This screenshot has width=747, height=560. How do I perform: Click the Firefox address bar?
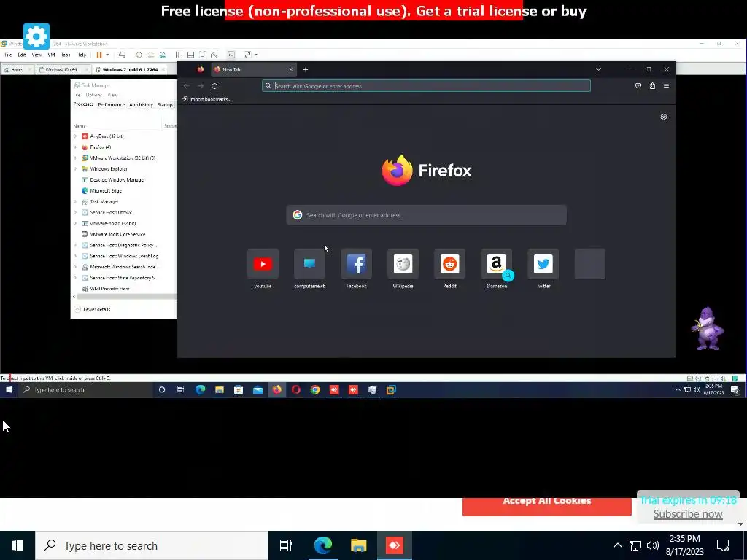(x=426, y=86)
